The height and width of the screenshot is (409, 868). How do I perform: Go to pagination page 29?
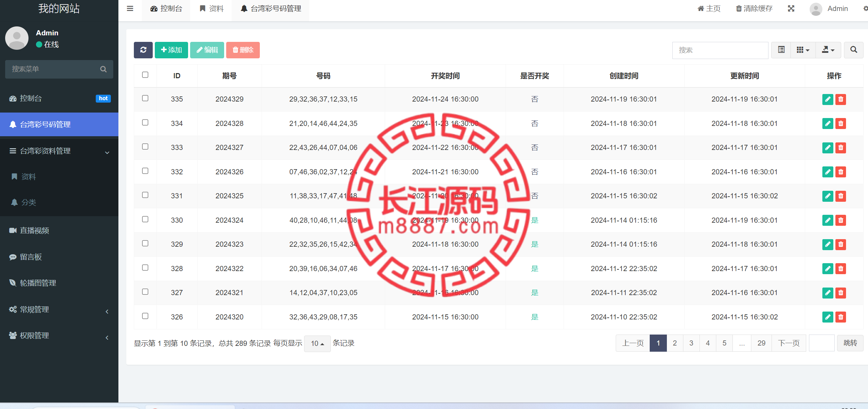761,343
